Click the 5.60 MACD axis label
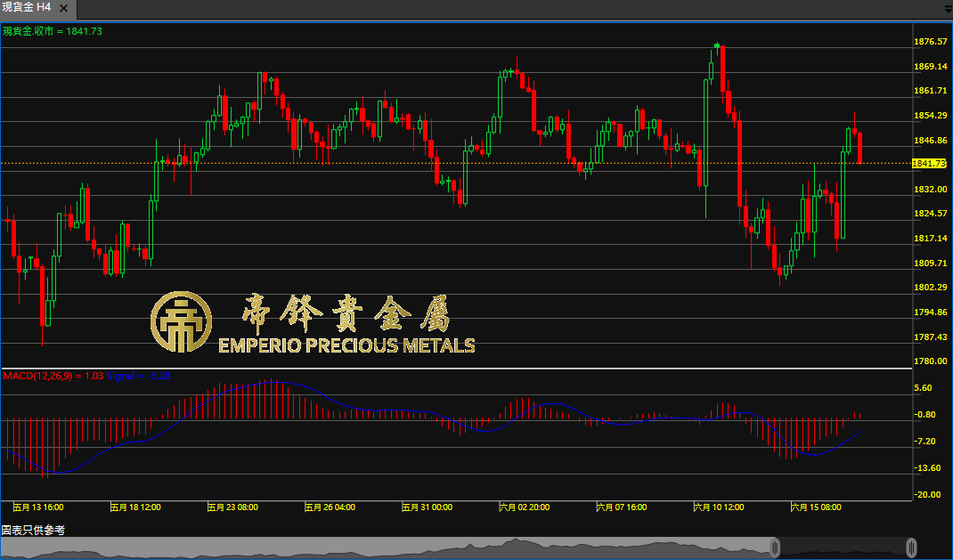Image resolution: width=953 pixels, height=560 pixels. coord(923,387)
